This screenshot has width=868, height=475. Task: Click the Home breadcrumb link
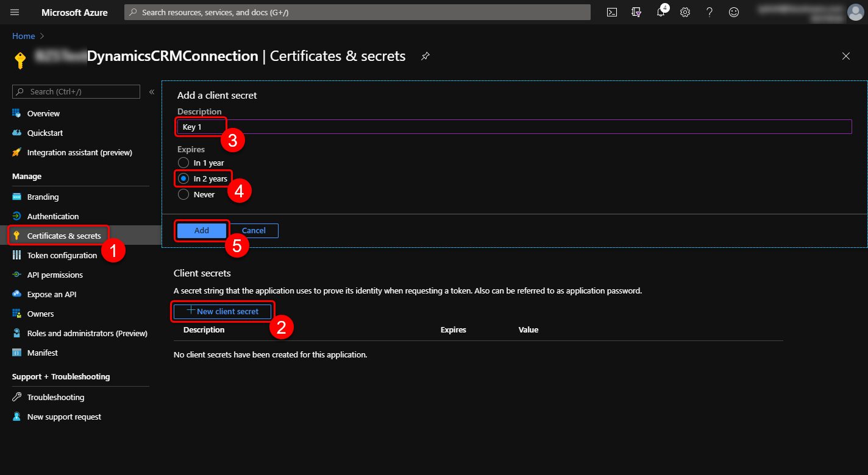[23, 36]
